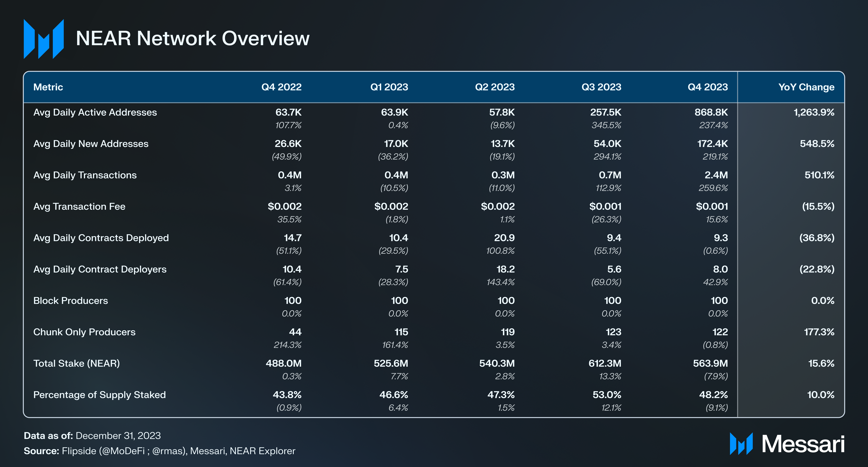This screenshot has height=467, width=868.
Task: Select the 'Percentage of Supply Staked' row label
Action: [x=99, y=395]
